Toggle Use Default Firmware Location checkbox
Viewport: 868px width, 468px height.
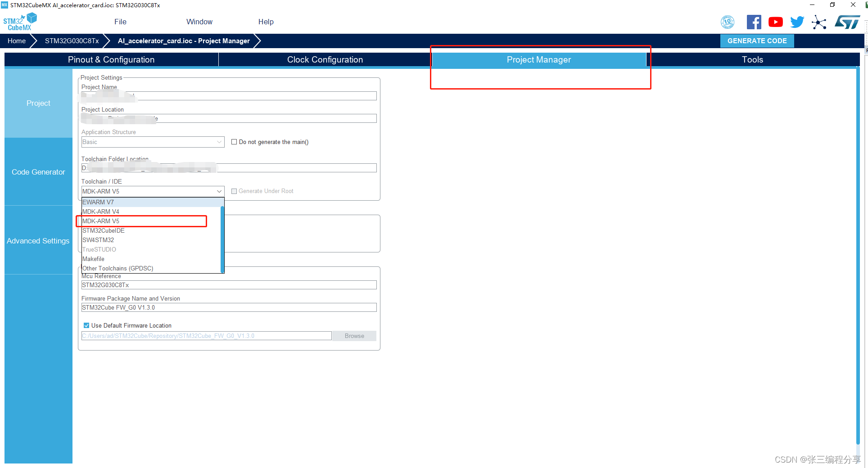point(86,325)
